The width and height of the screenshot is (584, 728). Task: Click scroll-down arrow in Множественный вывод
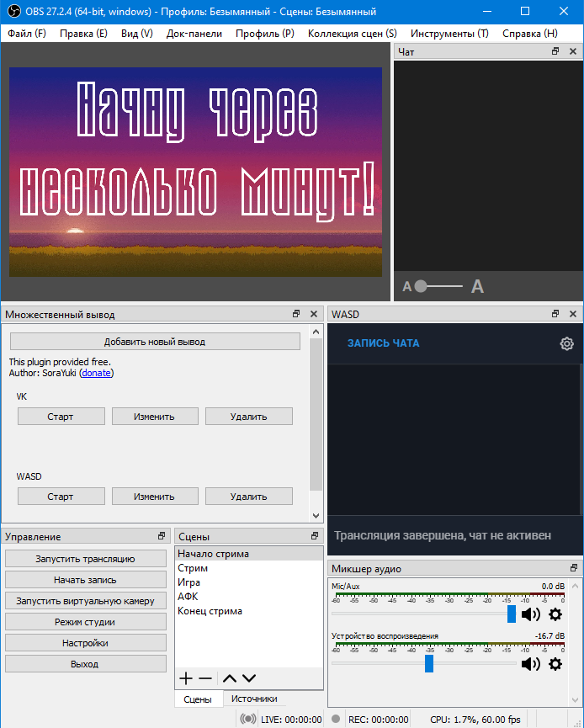click(316, 515)
